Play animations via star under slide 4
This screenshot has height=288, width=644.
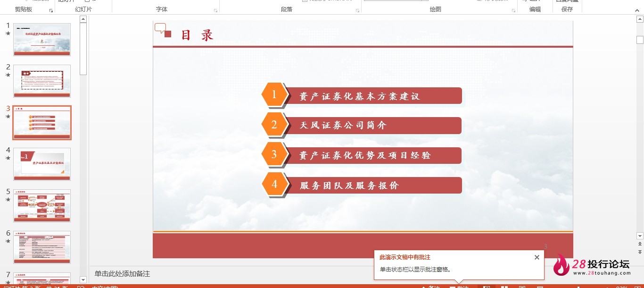coord(8,158)
